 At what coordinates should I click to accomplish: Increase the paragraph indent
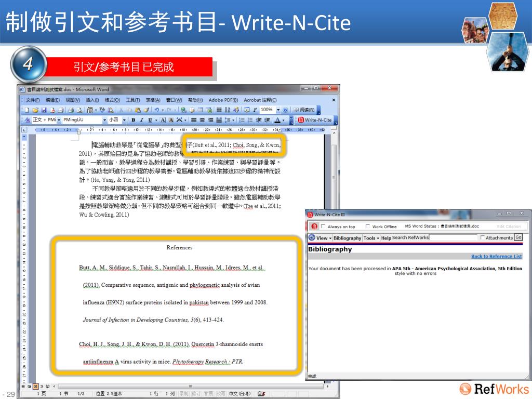268,120
